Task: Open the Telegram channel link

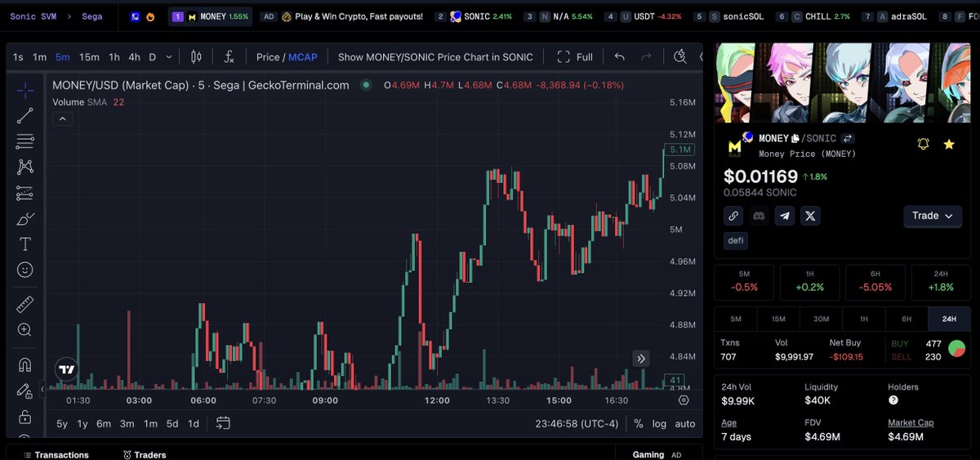Action: (785, 216)
